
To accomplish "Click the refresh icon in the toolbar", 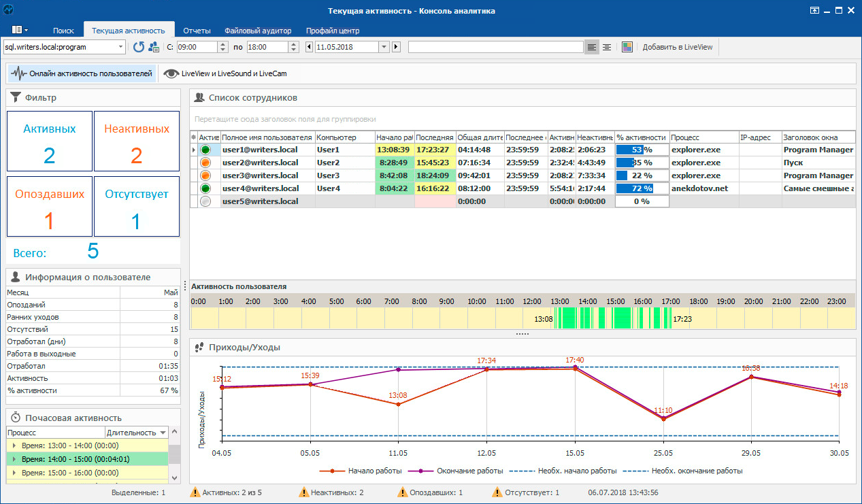I will click(139, 47).
